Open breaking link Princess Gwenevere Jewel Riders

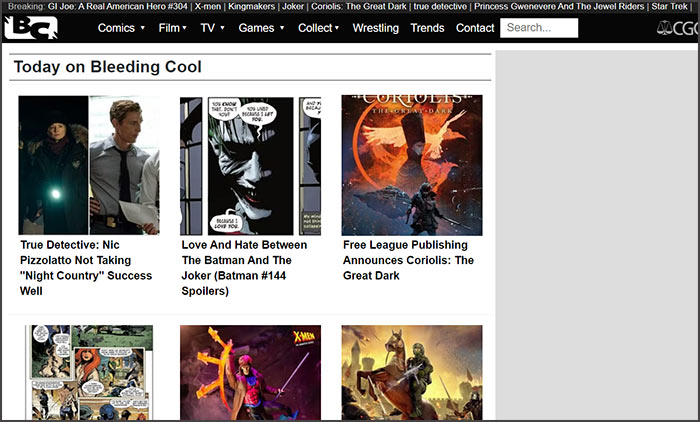[559, 6]
